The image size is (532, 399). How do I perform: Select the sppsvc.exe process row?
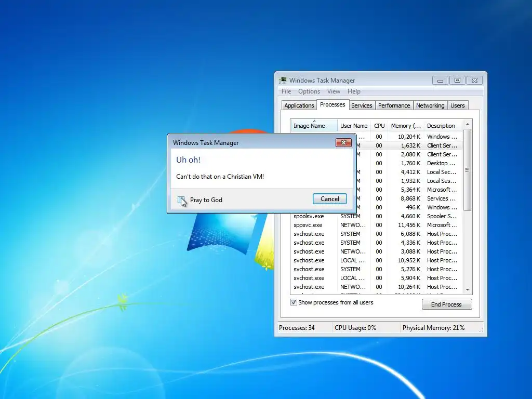[377, 225]
